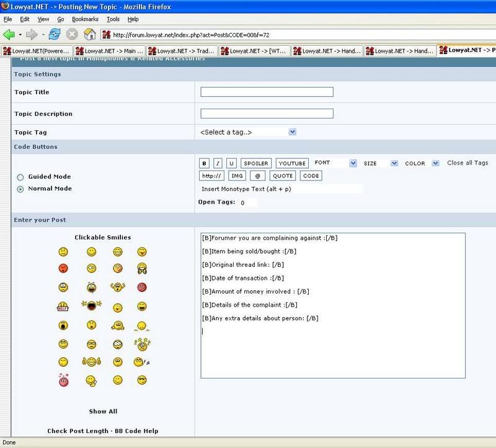Click the Topic Title input field
This screenshot has height=448, width=496.
tap(267, 92)
